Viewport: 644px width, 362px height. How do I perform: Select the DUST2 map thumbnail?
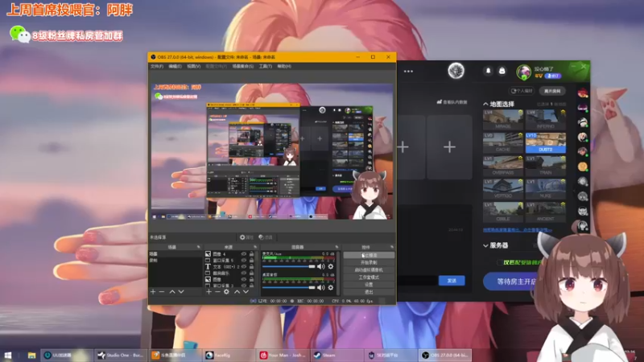pos(546,142)
